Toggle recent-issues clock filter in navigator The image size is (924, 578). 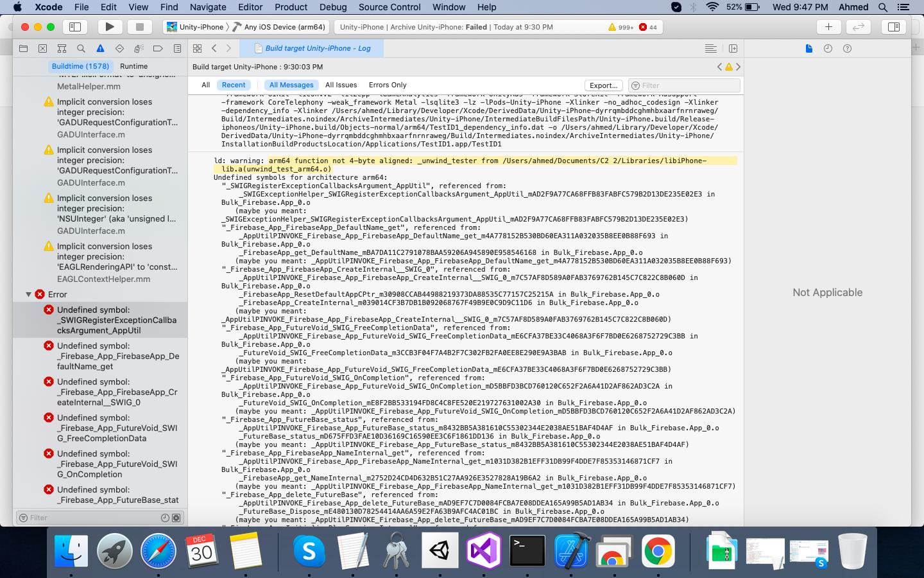(165, 518)
